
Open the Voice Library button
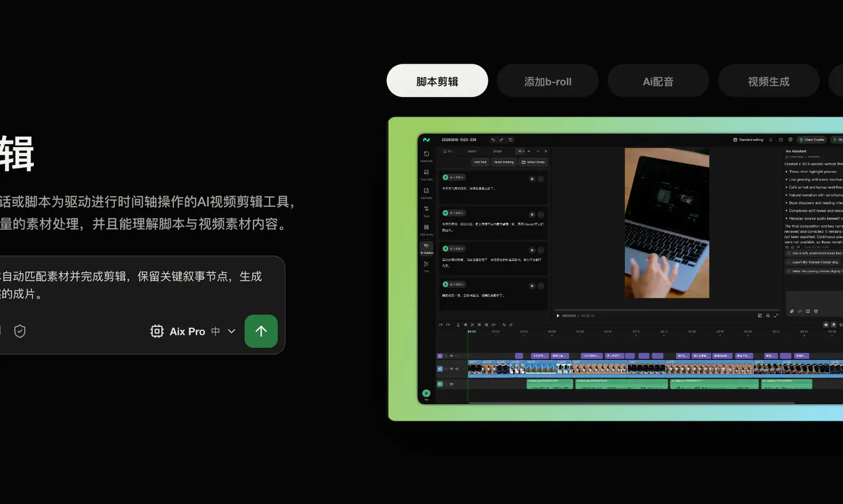pos(534,162)
